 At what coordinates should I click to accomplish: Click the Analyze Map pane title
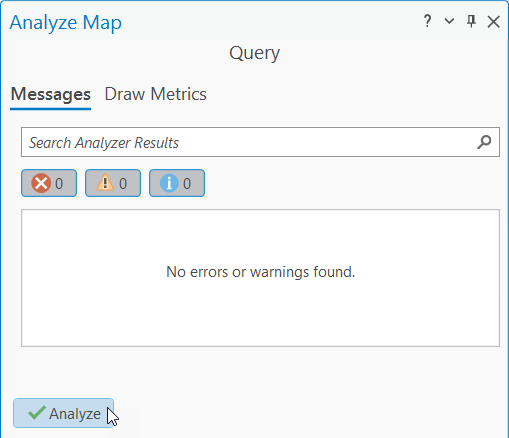pyautogui.click(x=66, y=23)
